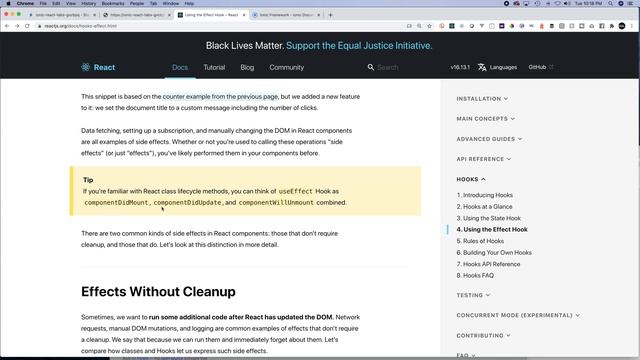Expand the Testing section
This screenshot has width=640, height=360.
(473, 295)
